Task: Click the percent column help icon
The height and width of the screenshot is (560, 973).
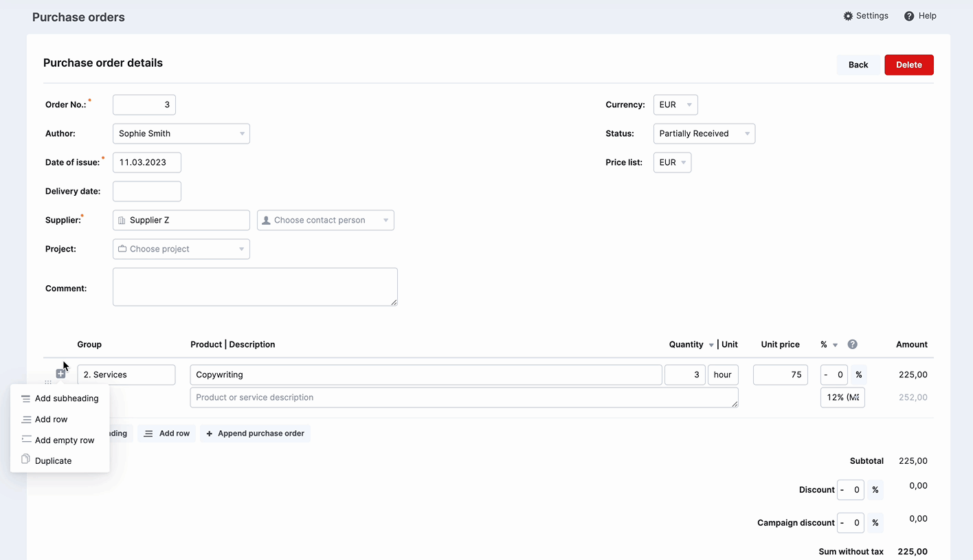Action: point(853,344)
